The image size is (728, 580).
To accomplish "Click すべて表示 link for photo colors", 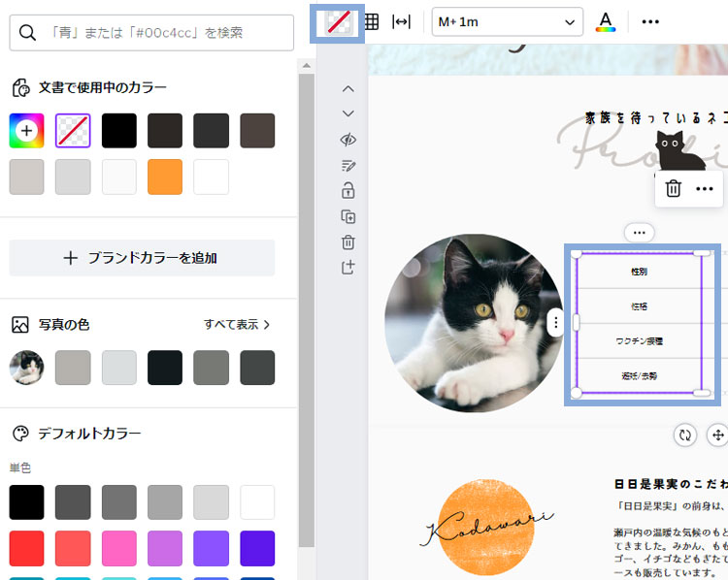I will click(x=237, y=324).
